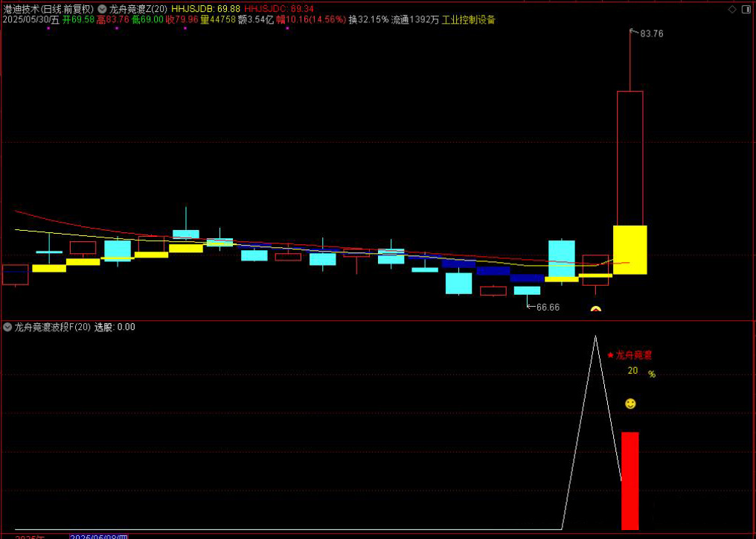Click the 83.76 high price marker
This screenshot has height=539, width=756.
tap(651, 34)
